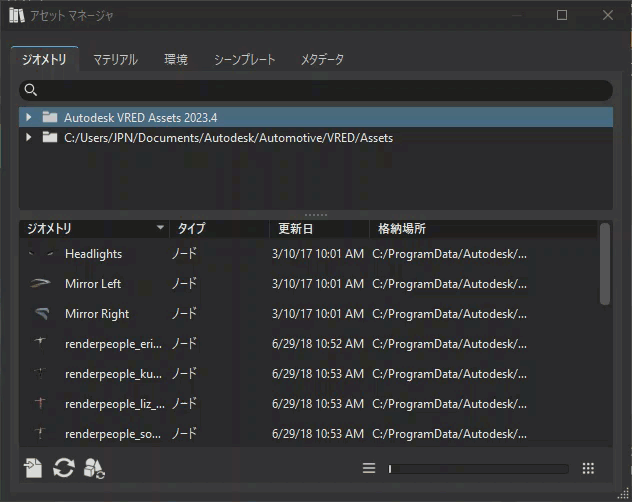
Task: Click the refresh assets icon
Action: (x=64, y=468)
